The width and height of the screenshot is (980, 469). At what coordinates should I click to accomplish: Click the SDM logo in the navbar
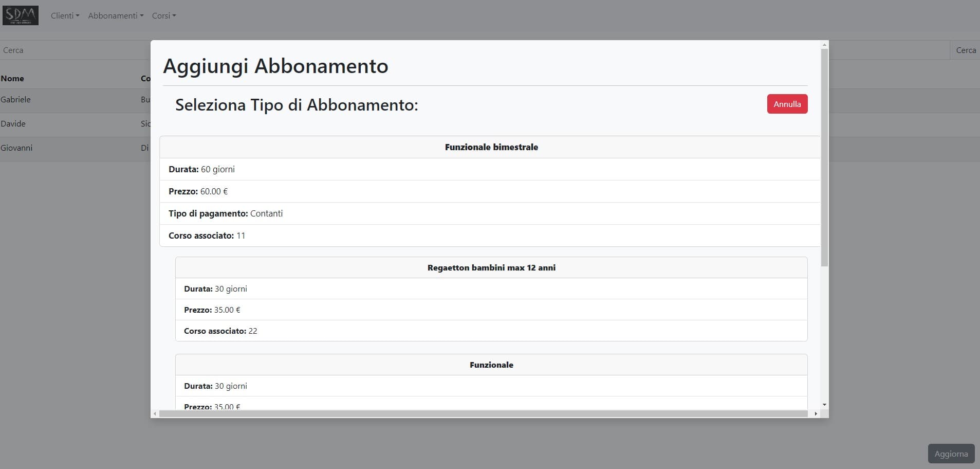[20, 15]
